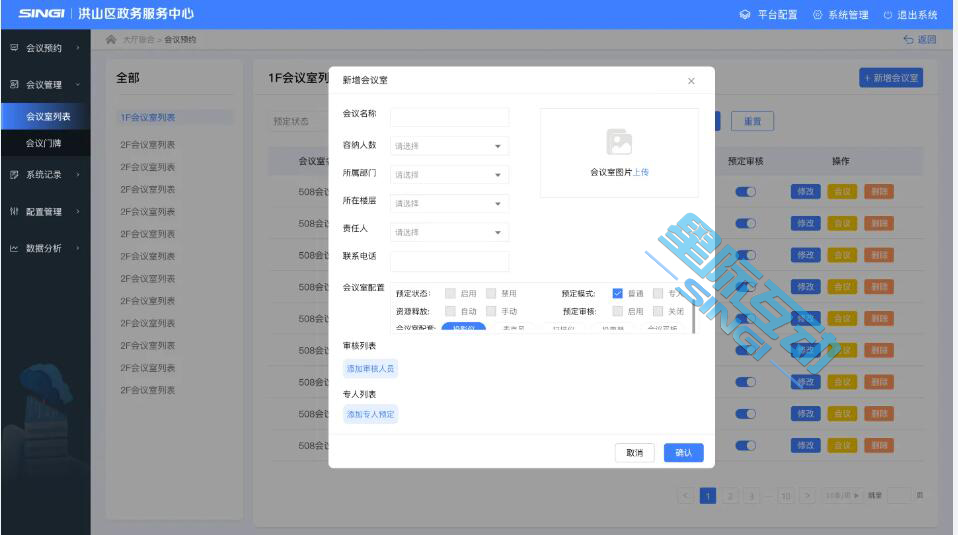Click the 上传 link for room image
The image size is (958, 535).
tap(641, 172)
